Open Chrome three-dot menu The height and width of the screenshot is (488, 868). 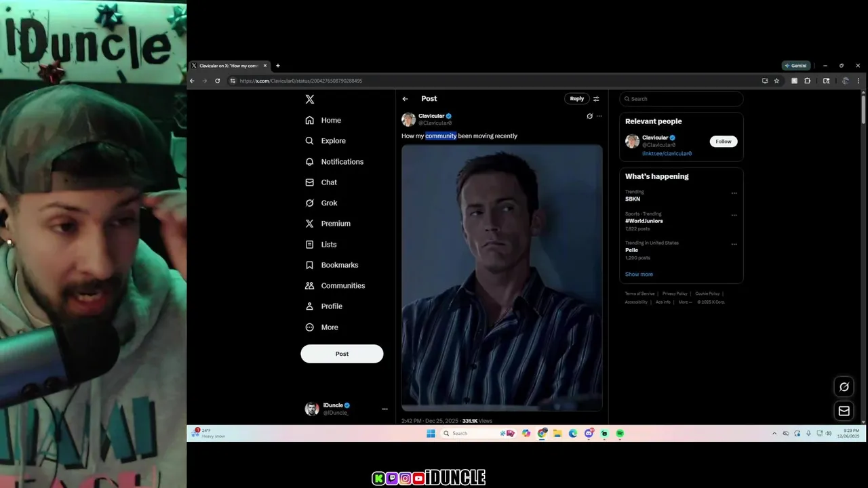(x=859, y=81)
